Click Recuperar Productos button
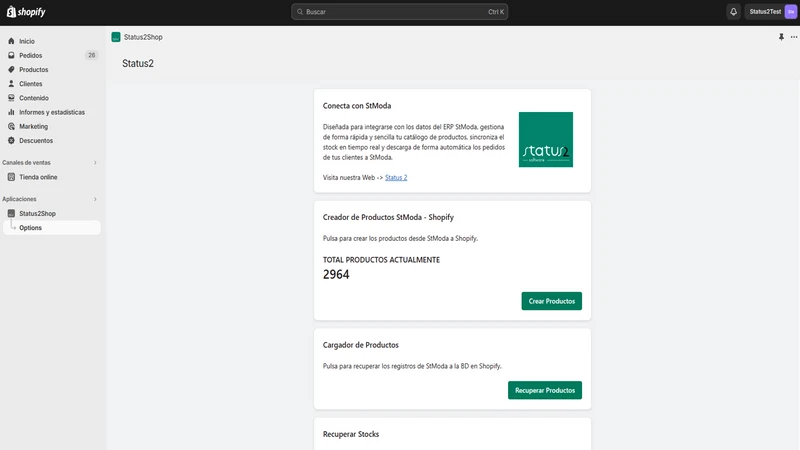Screen dimensions: 800x450 point(545,390)
